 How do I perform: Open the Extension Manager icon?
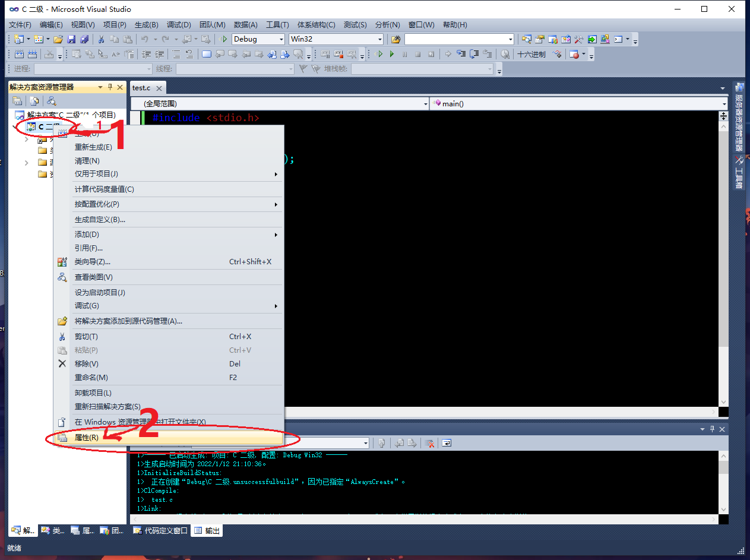coord(605,39)
